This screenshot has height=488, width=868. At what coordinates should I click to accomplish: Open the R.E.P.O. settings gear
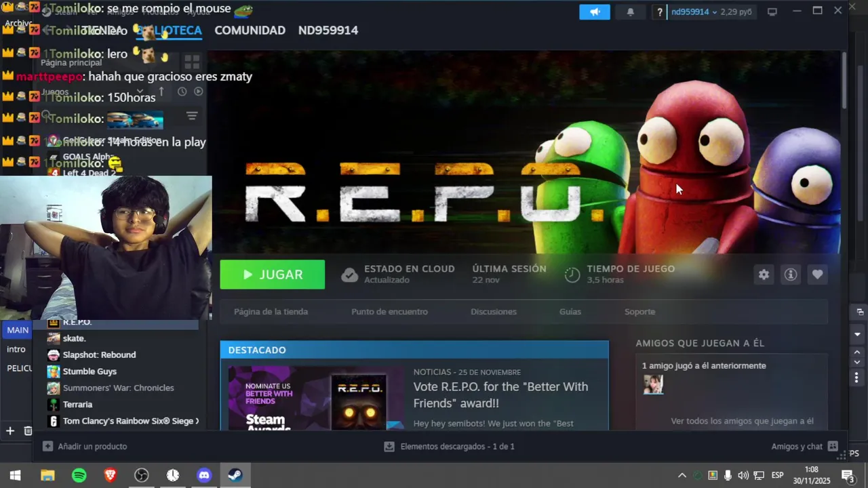[764, 274]
